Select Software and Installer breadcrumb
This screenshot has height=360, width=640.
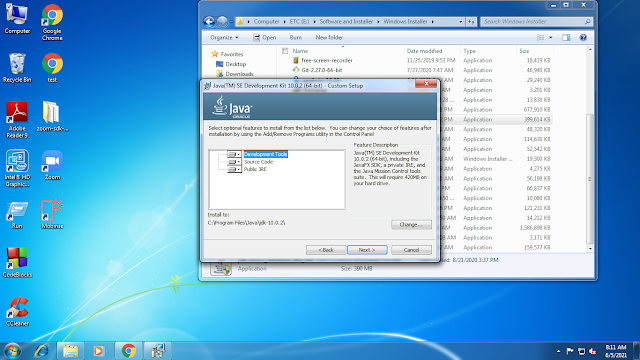pyautogui.click(x=346, y=22)
